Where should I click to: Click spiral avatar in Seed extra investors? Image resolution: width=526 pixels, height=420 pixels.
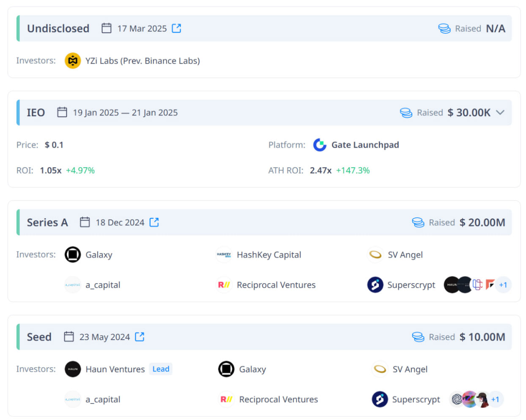[x=456, y=399]
